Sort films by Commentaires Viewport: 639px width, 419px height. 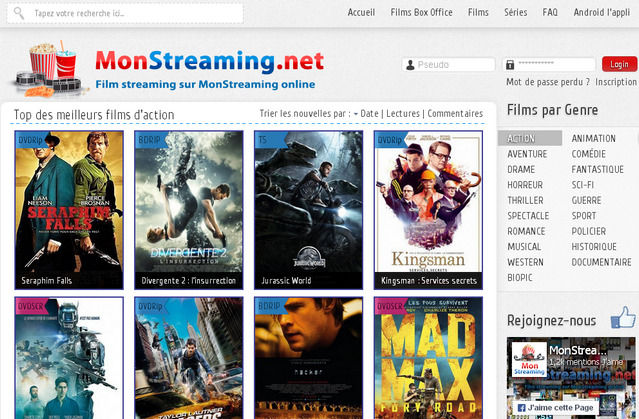pyautogui.click(x=455, y=114)
